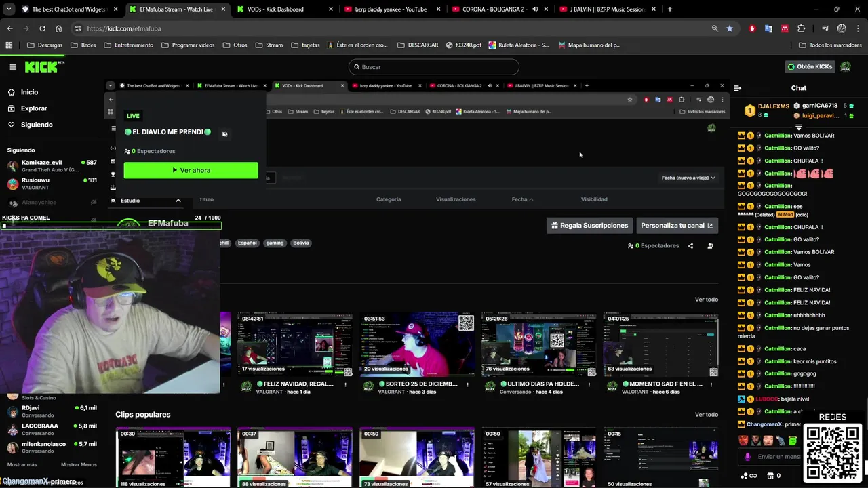Viewport: 868px width, 488px height.
Task: Open the Chrome profile avatar icon
Action: [842, 28]
